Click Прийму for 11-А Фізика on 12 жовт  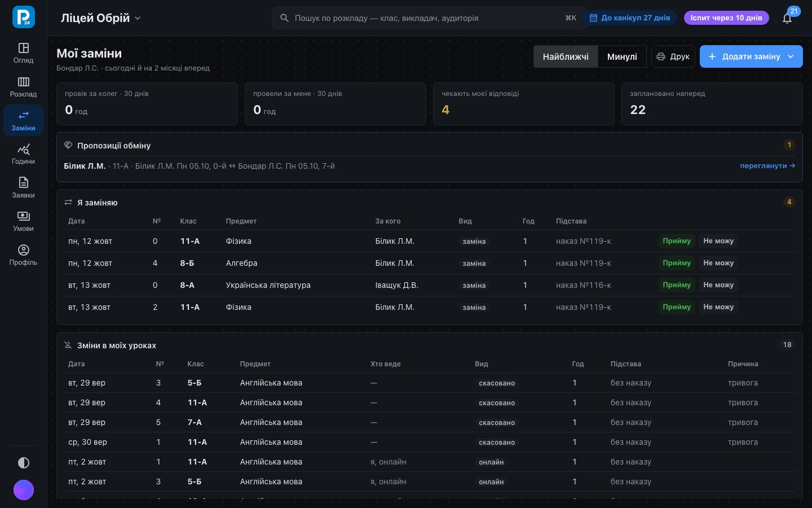[x=677, y=241]
